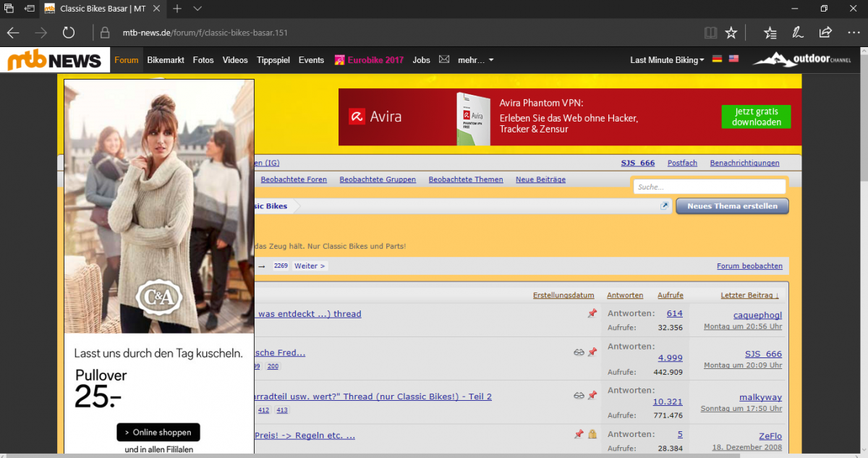This screenshot has width=868, height=458.
Task: Click the set tabs aside icon
Action: (x=30, y=9)
